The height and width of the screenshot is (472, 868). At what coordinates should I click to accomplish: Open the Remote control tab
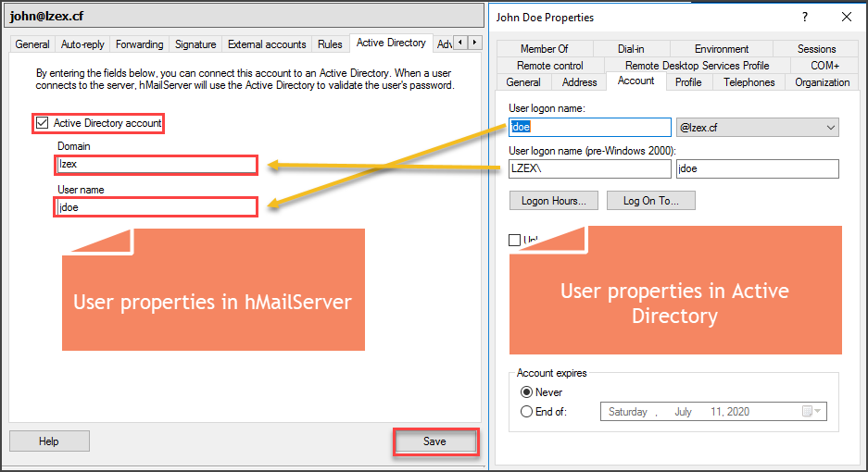(549, 66)
